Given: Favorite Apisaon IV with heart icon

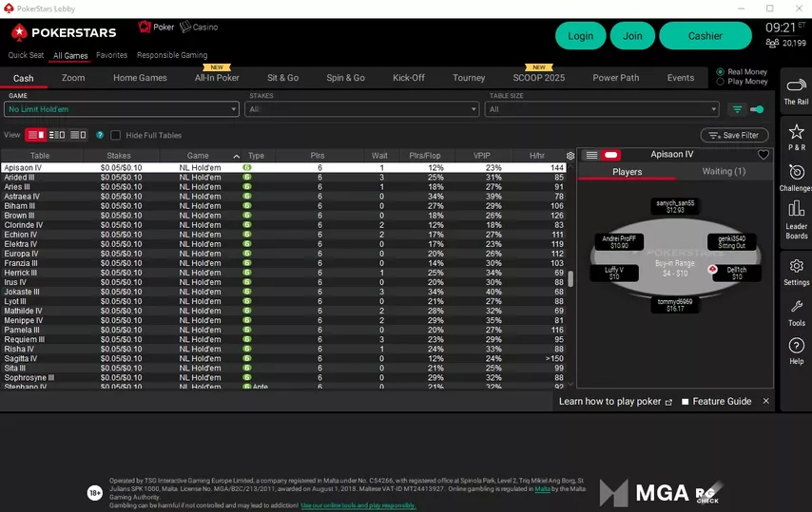Looking at the screenshot, I should [x=763, y=155].
